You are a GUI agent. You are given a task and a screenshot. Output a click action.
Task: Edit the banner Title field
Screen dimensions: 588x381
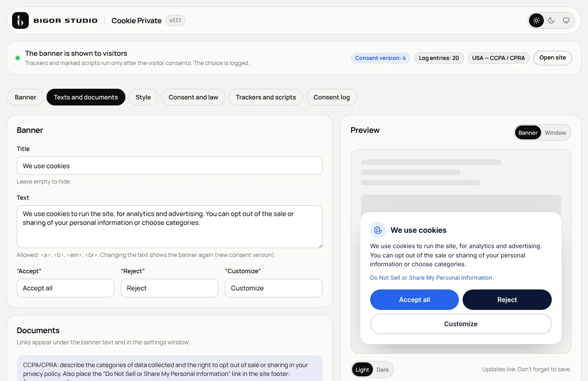pyautogui.click(x=170, y=165)
